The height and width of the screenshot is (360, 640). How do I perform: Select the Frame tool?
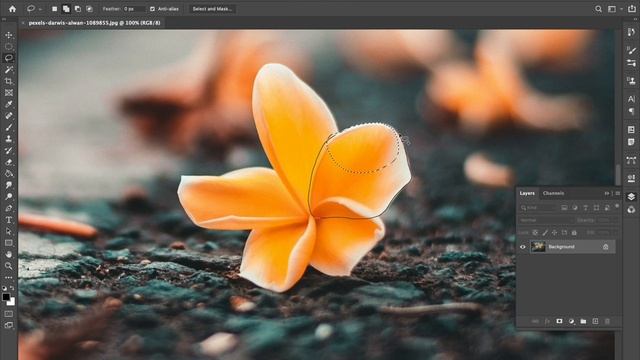point(9,93)
